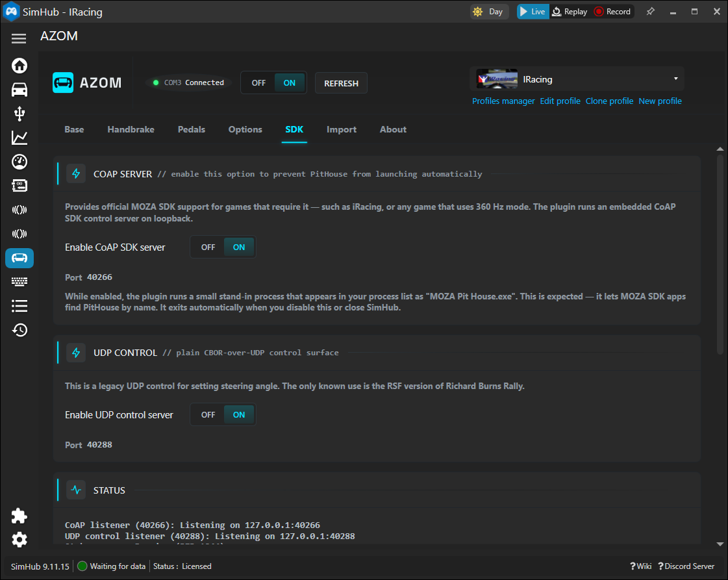Select the SDK tab
The height and width of the screenshot is (580, 728).
(x=294, y=129)
